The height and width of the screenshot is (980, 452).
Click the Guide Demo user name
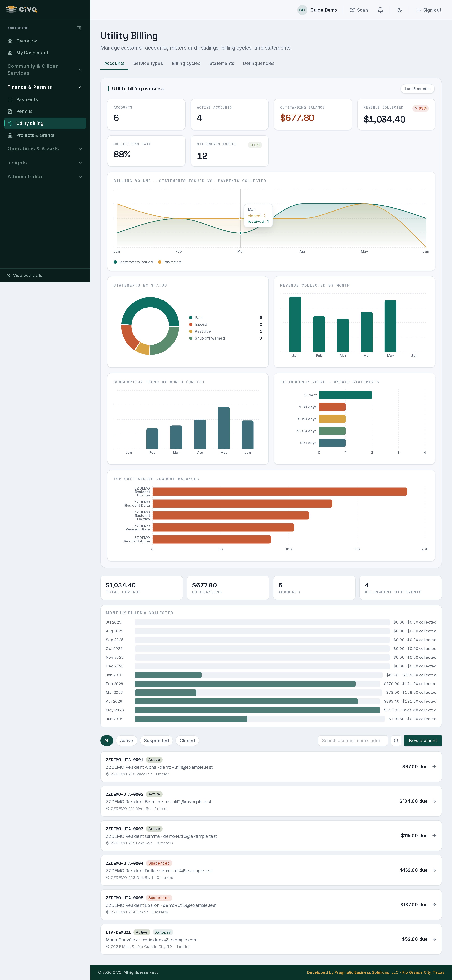tap(323, 10)
